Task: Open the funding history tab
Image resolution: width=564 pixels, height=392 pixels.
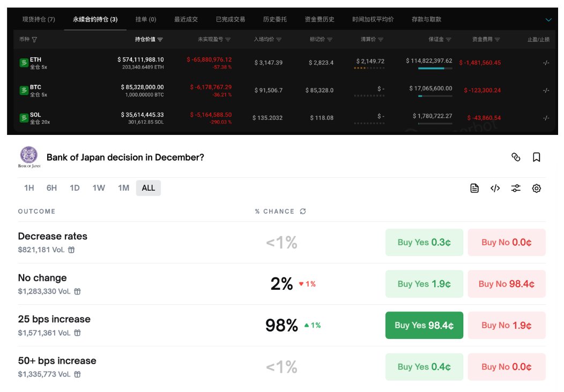Action: pos(320,19)
